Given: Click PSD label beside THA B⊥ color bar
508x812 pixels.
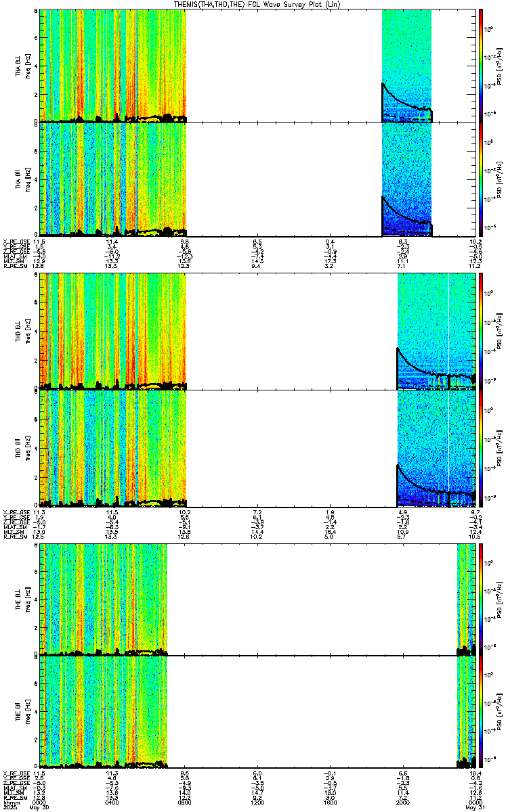Looking at the screenshot, I should coord(500,66).
